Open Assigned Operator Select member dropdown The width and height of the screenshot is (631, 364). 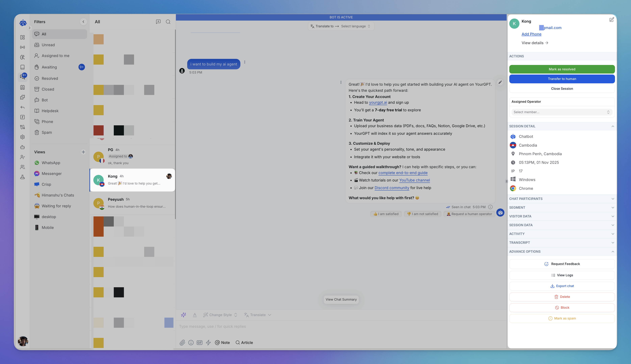click(561, 112)
